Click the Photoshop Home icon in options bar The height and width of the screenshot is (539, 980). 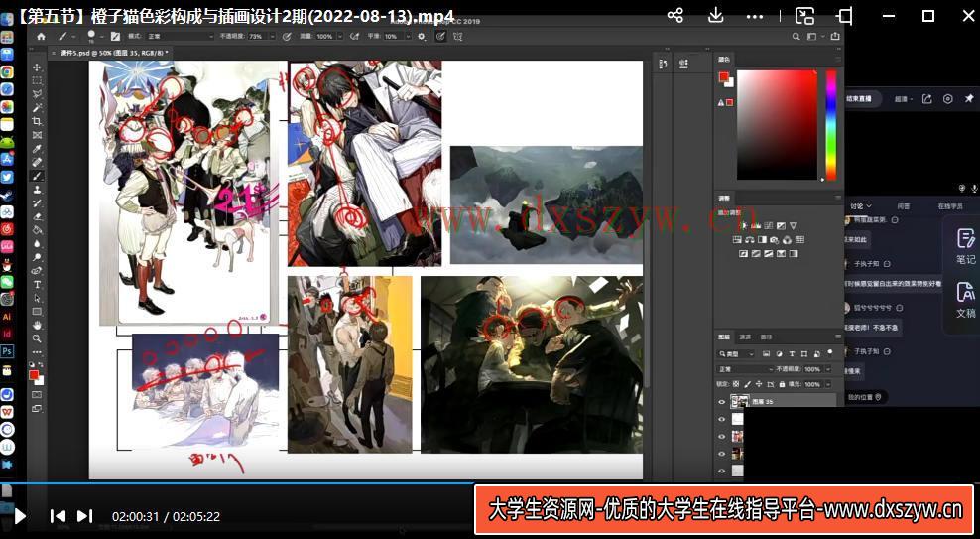(41, 37)
